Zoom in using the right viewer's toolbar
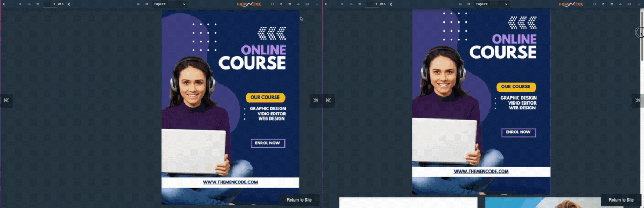The image size is (644, 208). pyautogui.click(x=469, y=4)
